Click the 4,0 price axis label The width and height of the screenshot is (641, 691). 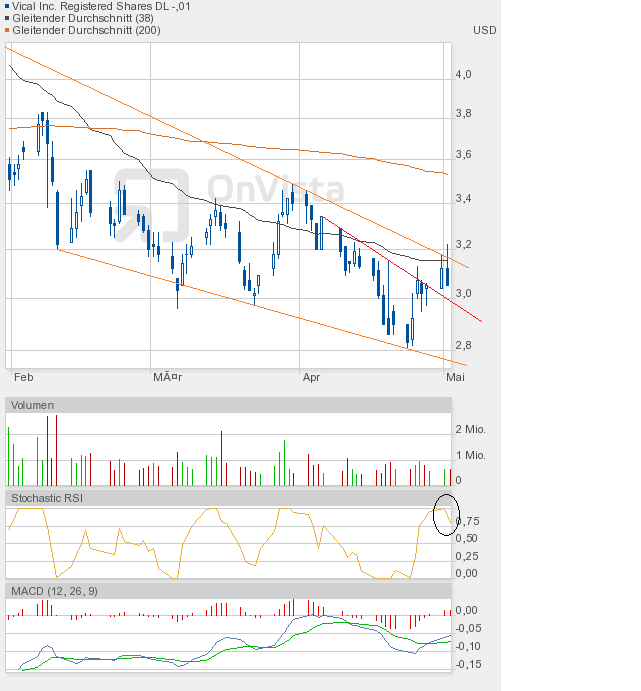463,74
